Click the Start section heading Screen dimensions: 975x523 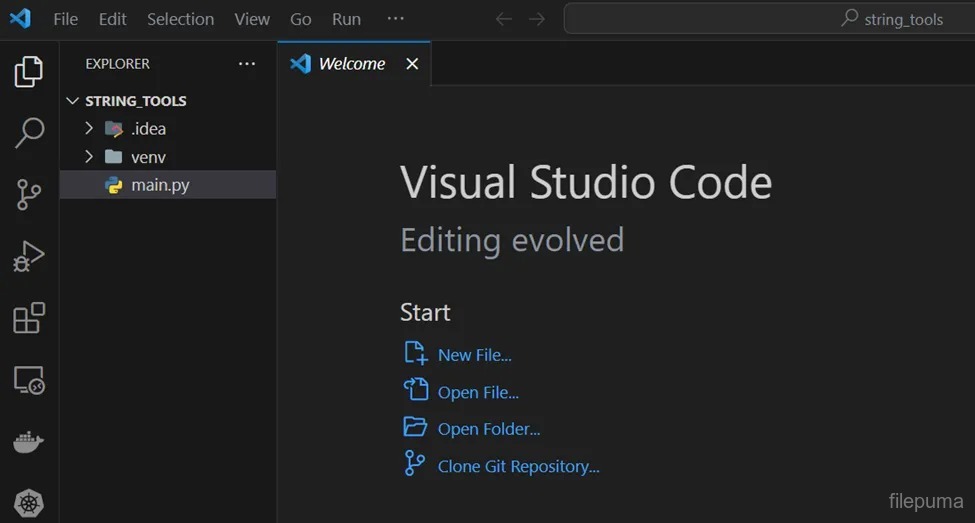coord(425,312)
